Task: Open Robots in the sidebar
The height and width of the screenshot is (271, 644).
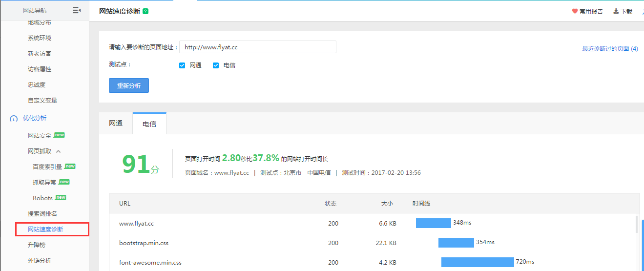Action: coord(42,198)
